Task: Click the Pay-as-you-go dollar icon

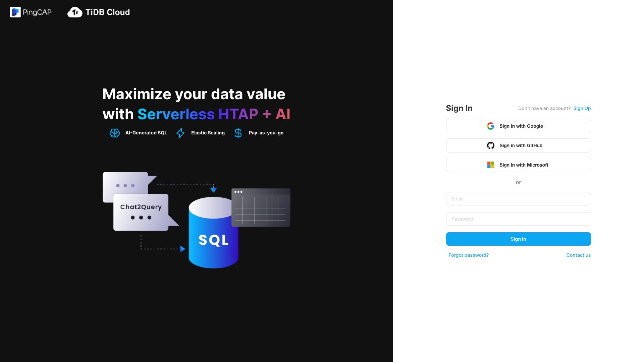Action: click(238, 133)
